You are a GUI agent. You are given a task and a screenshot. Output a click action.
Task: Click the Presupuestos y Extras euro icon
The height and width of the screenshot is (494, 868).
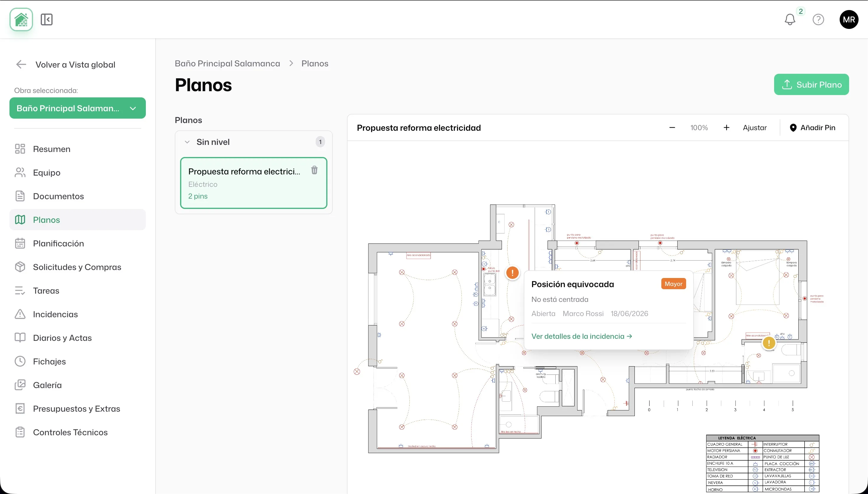coord(20,408)
